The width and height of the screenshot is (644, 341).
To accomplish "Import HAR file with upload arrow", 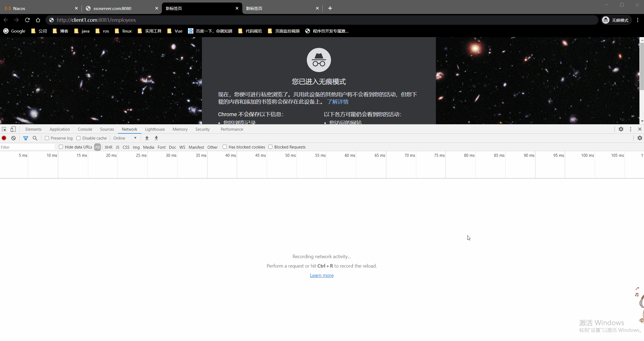I will 147,138.
